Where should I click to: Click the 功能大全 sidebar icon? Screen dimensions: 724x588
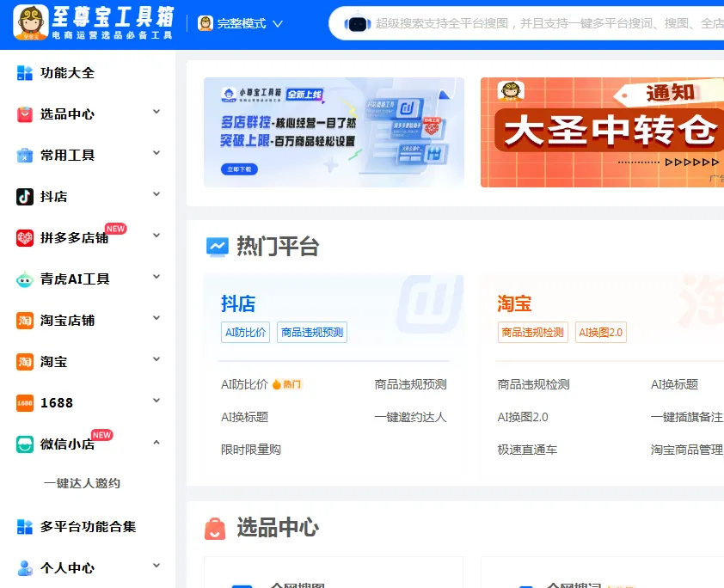click(24, 73)
